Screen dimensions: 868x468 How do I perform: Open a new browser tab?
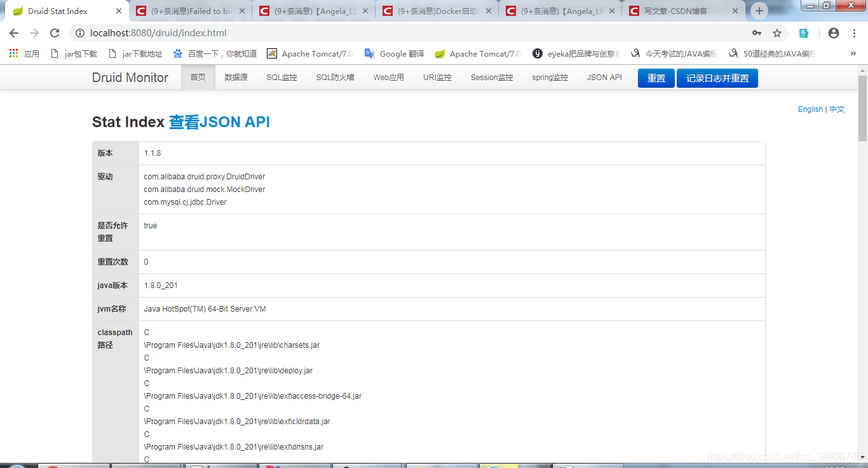[759, 11]
